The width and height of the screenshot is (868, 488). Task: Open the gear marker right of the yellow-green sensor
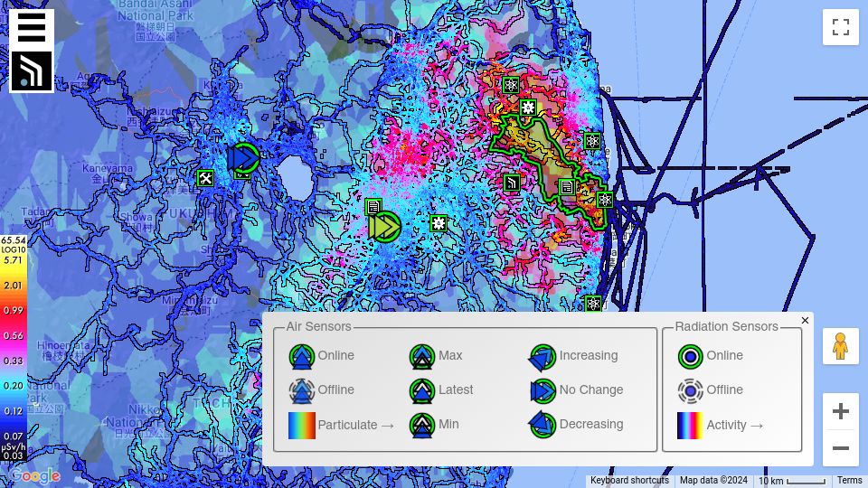tap(439, 223)
